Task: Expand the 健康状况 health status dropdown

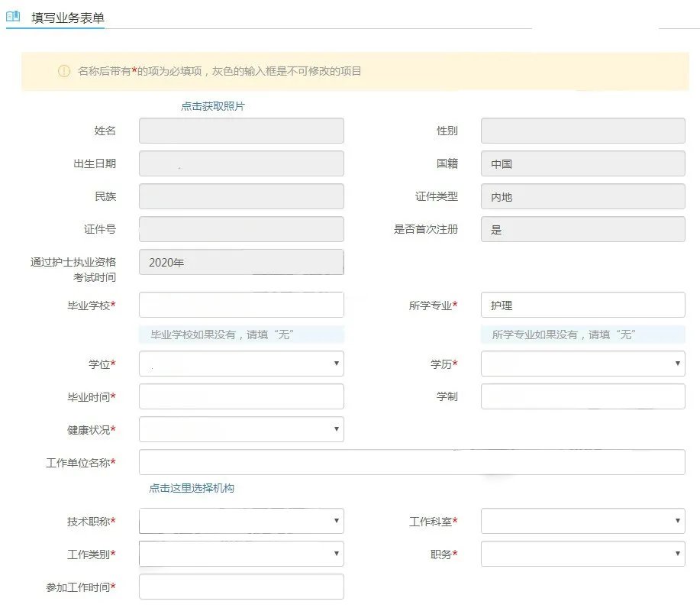Action: (x=241, y=429)
